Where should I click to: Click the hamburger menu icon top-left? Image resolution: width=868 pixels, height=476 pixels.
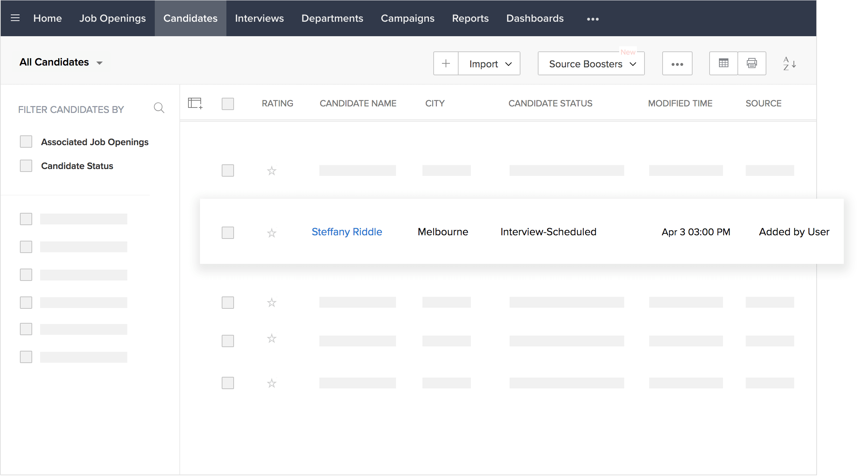pyautogui.click(x=15, y=18)
